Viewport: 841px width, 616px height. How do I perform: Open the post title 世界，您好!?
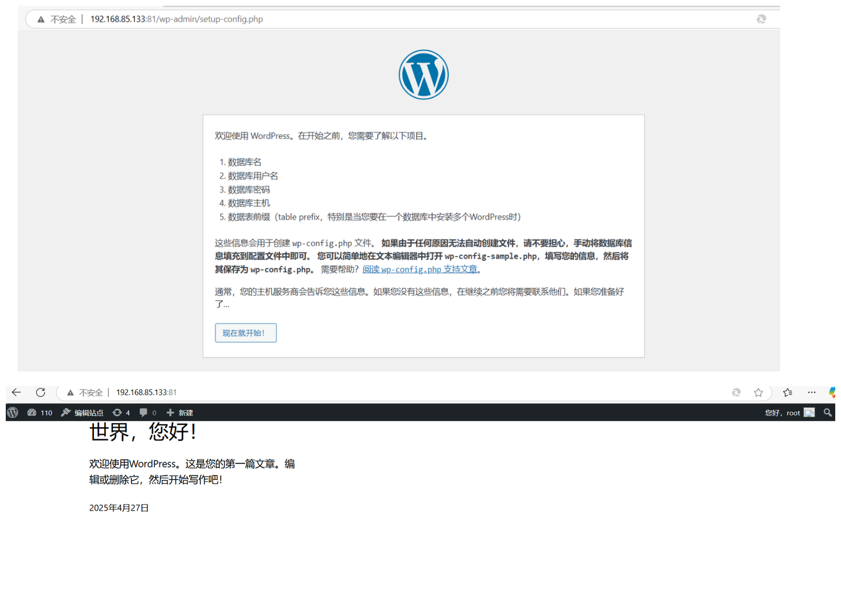143,432
